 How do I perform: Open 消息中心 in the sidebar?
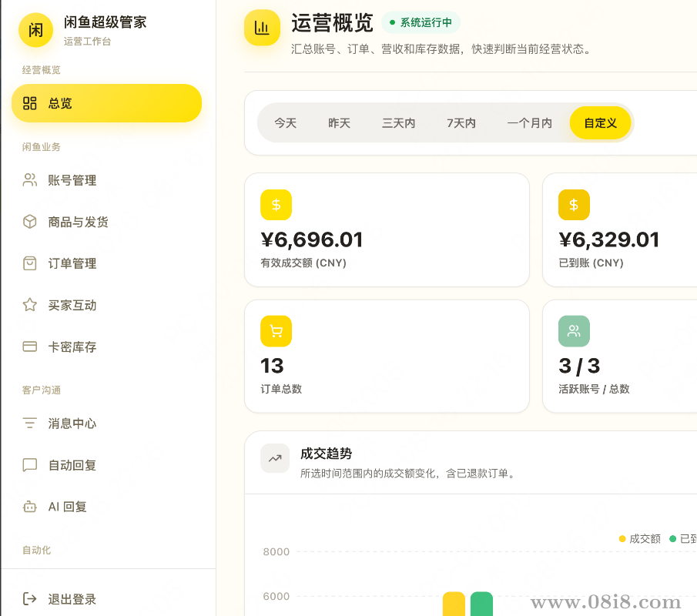click(107, 423)
